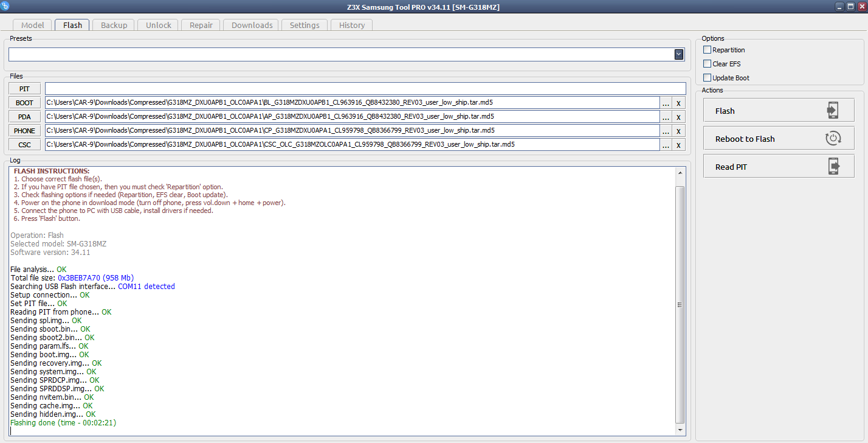Click the PHONE file path field
This screenshot has height=443, width=868.
352,130
